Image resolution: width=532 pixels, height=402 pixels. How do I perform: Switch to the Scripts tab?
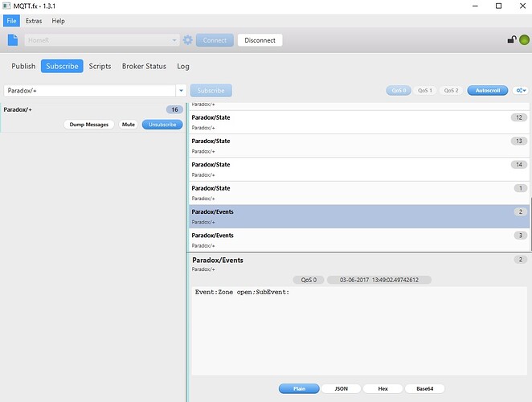[x=100, y=66]
